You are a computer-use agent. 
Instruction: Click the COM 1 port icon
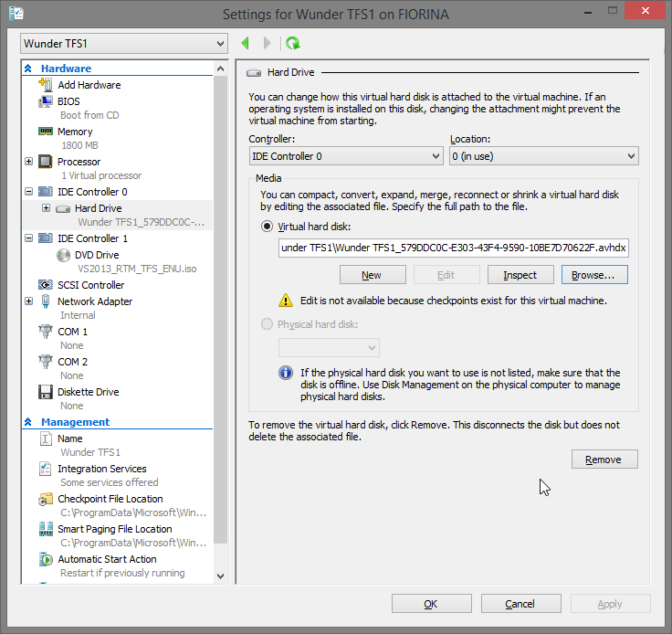(x=46, y=332)
